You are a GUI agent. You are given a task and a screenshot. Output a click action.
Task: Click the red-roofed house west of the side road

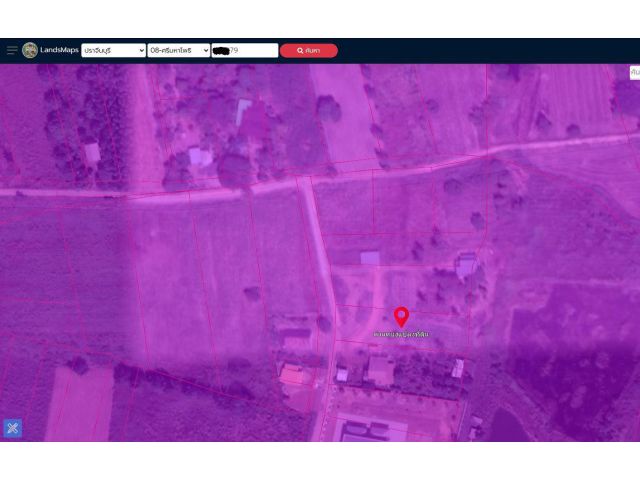coord(292,375)
